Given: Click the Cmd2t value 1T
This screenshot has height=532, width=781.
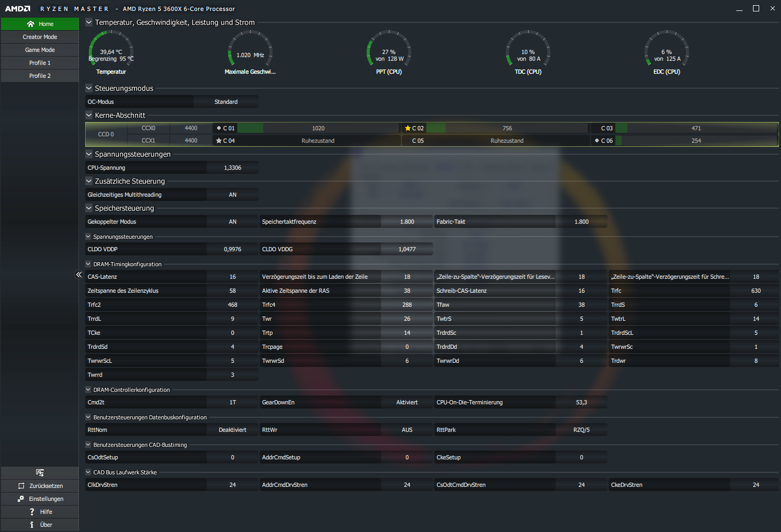Looking at the screenshot, I should 233,402.
